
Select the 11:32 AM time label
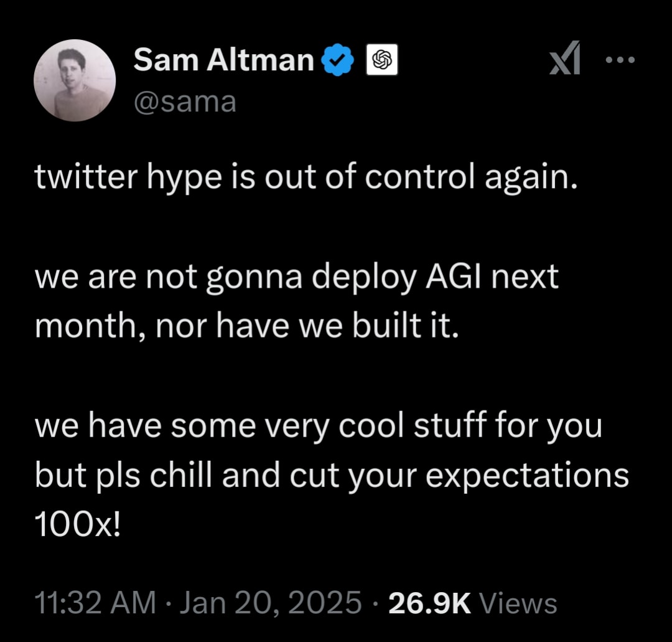coord(94,602)
